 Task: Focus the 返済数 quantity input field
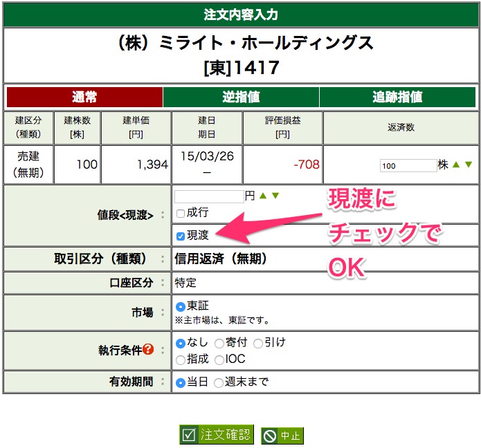(408, 166)
